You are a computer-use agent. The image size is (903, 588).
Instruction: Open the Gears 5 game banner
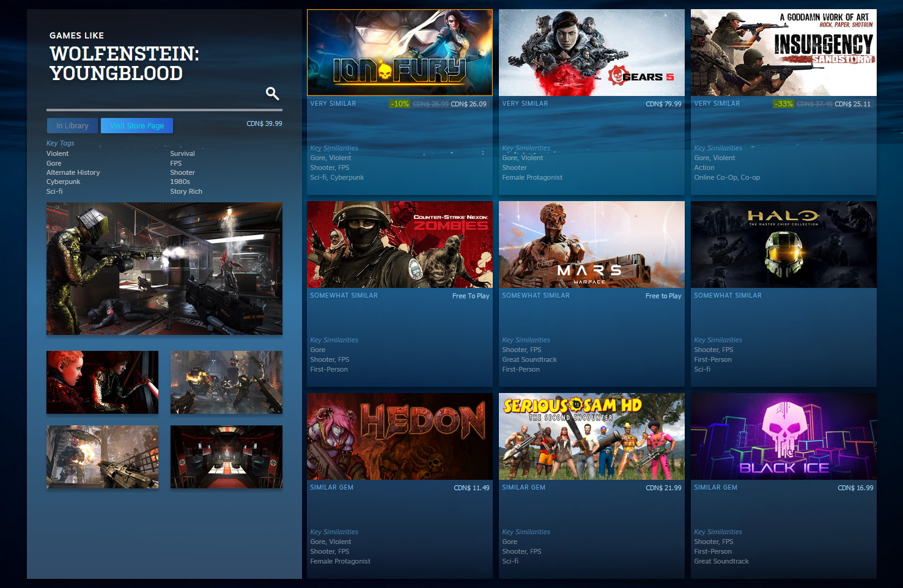[592, 53]
